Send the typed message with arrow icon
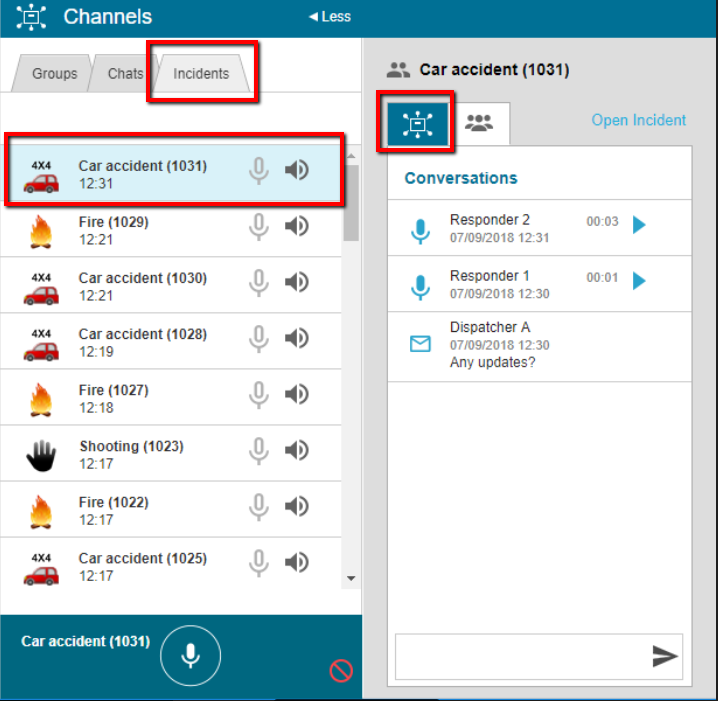The image size is (718, 701). tap(665, 656)
